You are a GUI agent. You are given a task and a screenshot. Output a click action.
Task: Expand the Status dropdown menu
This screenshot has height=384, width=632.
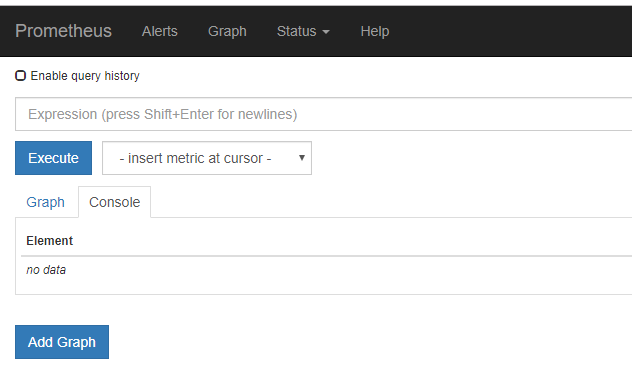303,31
